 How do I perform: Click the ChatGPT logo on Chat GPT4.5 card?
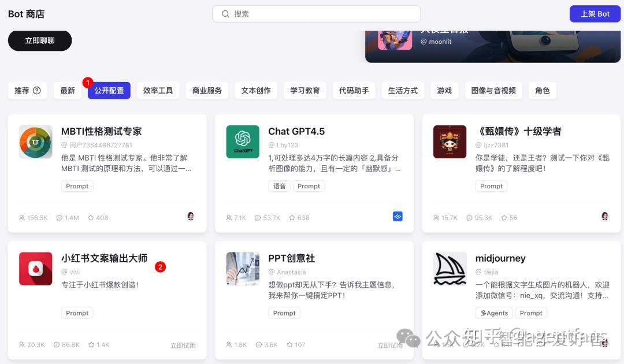[243, 142]
